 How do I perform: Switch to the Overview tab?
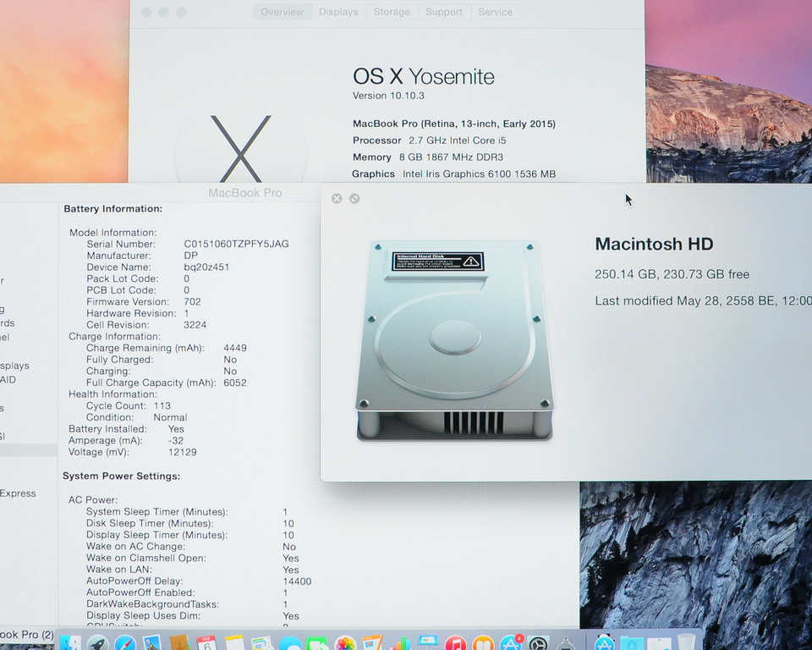point(283,12)
